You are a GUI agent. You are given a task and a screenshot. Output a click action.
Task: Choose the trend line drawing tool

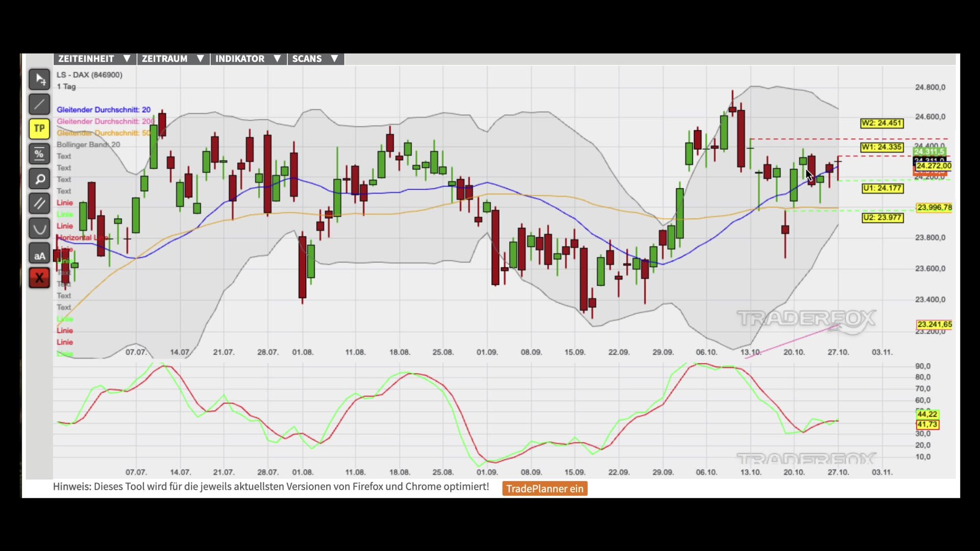click(x=39, y=105)
